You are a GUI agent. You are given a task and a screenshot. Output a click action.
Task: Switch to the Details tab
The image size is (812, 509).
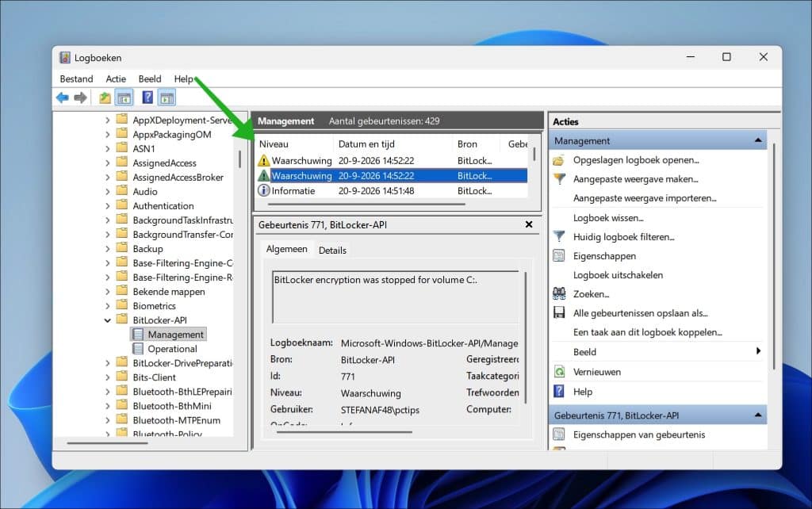point(332,250)
